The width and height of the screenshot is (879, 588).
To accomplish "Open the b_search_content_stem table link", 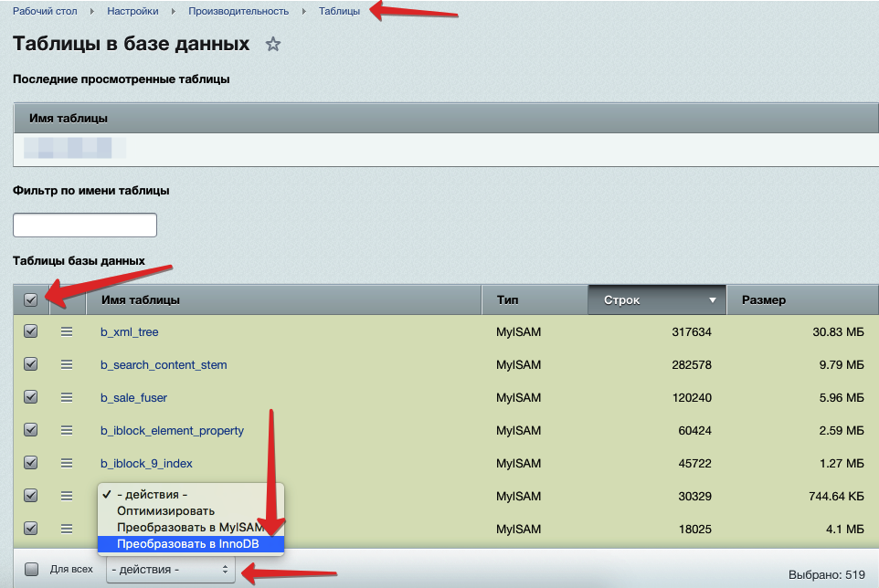I will (x=164, y=365).
